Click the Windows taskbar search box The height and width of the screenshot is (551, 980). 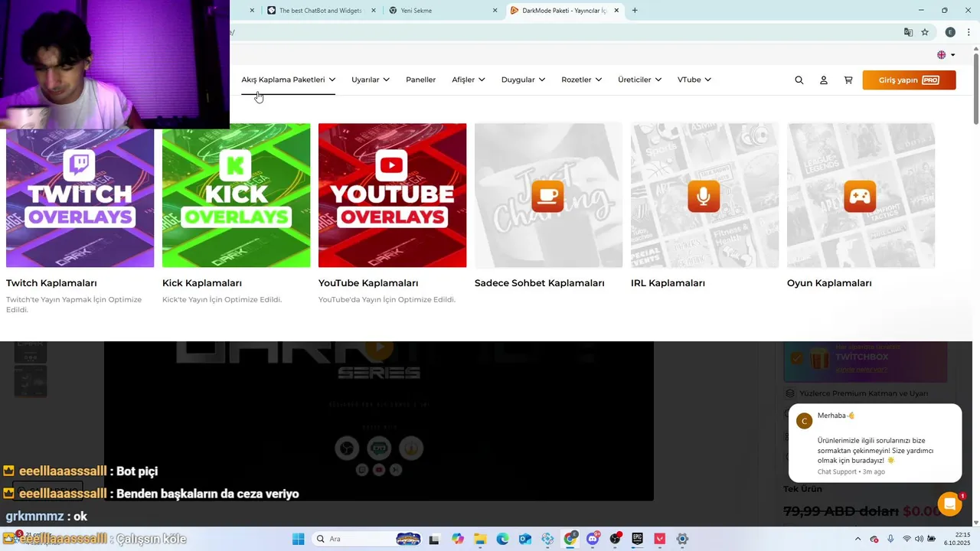point(367,539)
